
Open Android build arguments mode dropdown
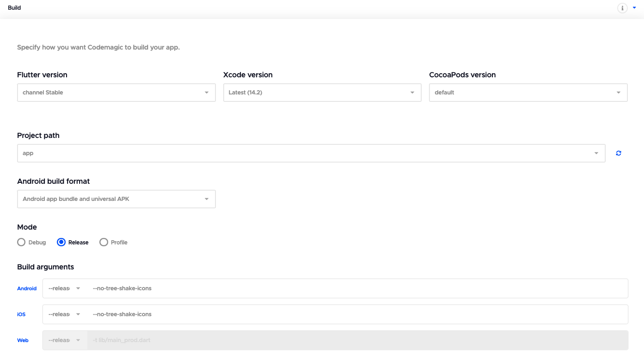65,288
